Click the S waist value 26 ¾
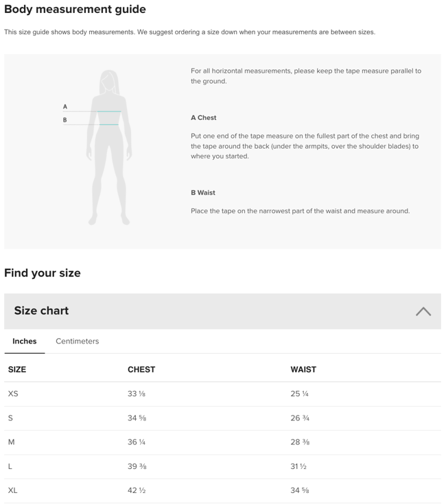 [300, 418]
